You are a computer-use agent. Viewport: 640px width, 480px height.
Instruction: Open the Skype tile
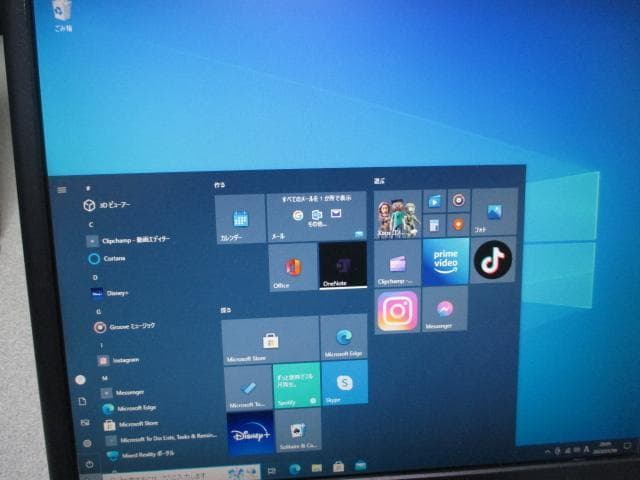(x=345, y=383)
